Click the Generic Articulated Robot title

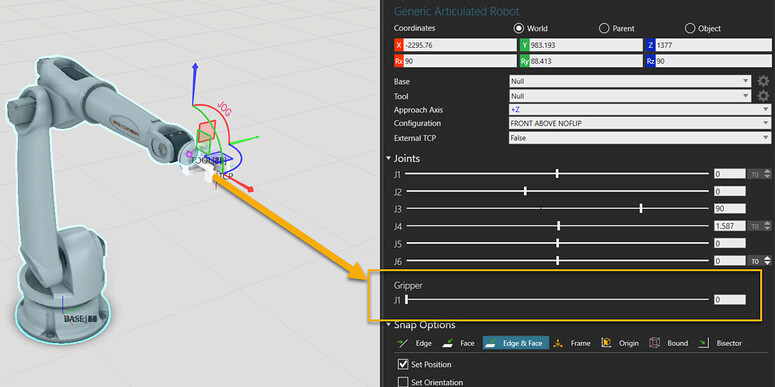coord(456,11)
